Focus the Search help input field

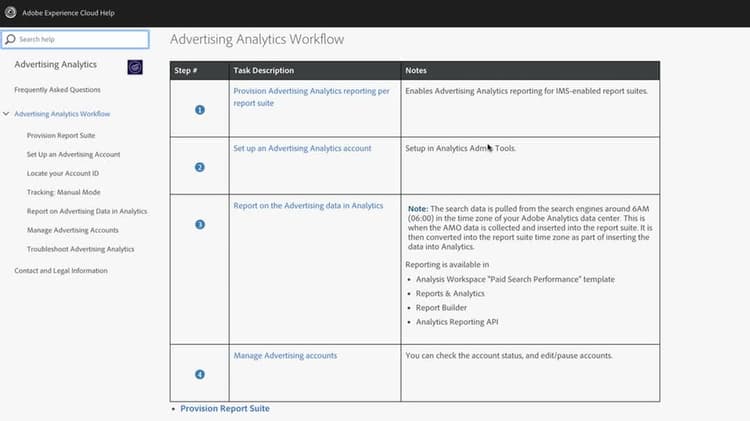coord(75,39)
